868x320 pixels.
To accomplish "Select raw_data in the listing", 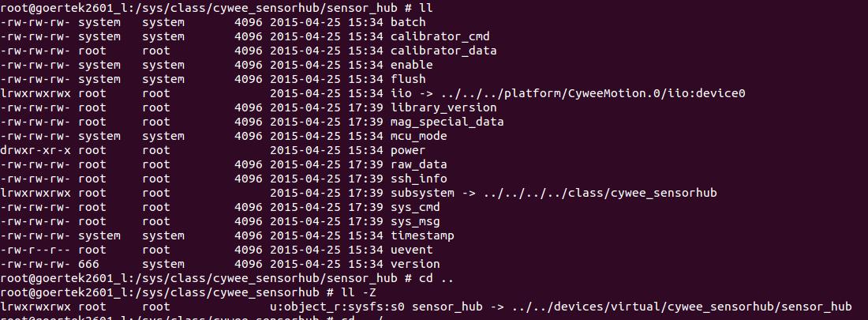I will (418, 164).
